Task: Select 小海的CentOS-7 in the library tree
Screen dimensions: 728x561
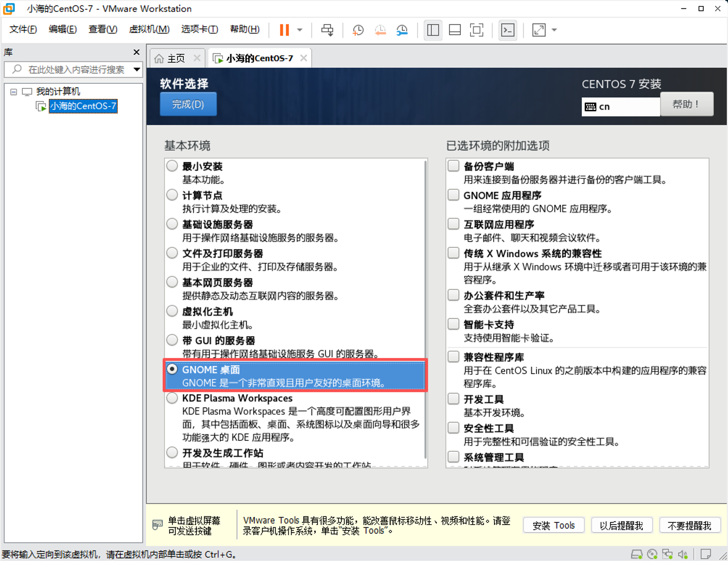Action: coord(83,106)
